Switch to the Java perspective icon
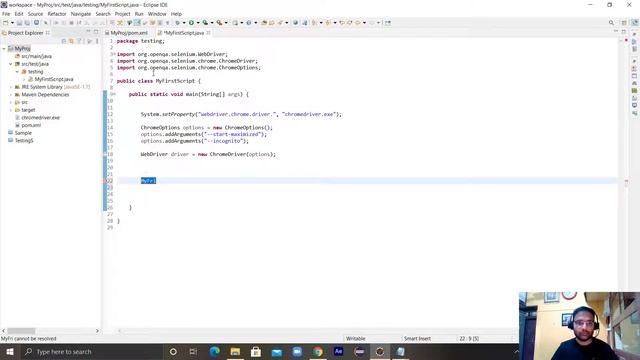Screen dimensions: 640x360 point(635,23)
